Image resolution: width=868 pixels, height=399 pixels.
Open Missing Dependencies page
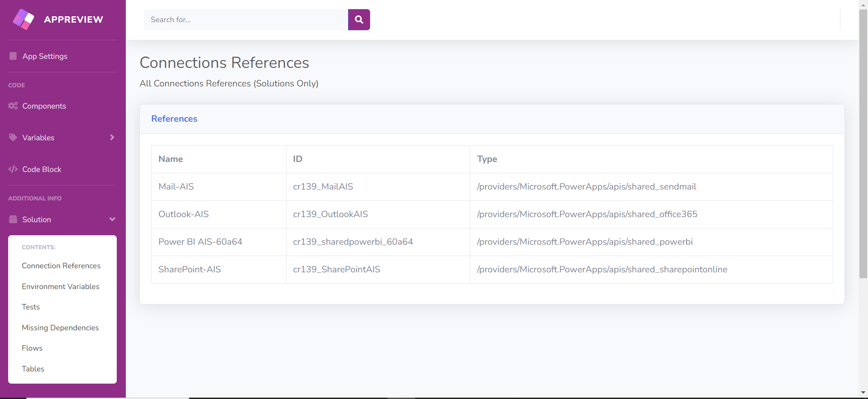coord(60,328)
